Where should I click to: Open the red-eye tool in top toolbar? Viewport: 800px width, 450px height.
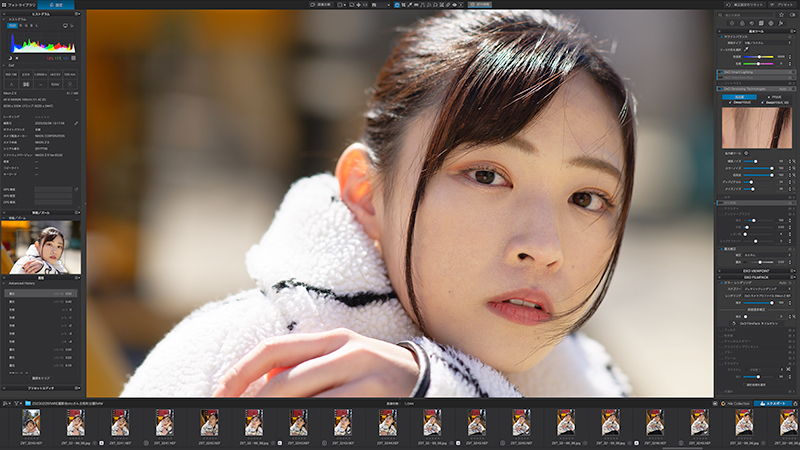click(x=455, y=5)
